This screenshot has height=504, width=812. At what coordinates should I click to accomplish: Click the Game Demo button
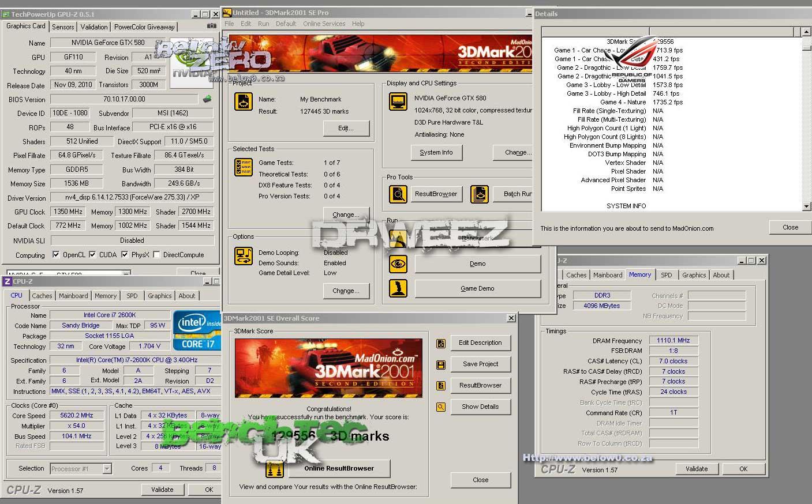(477, 288)
